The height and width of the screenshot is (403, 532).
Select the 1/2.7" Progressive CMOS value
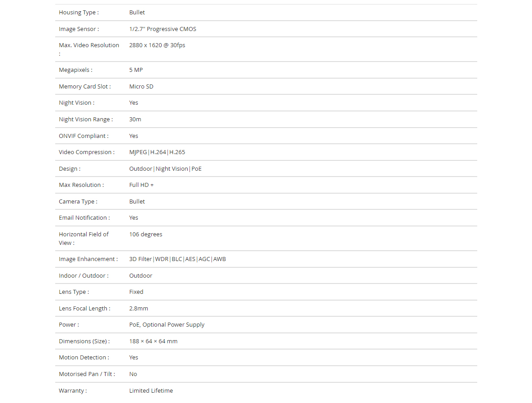pyautogui.click(x=163, y=29)
